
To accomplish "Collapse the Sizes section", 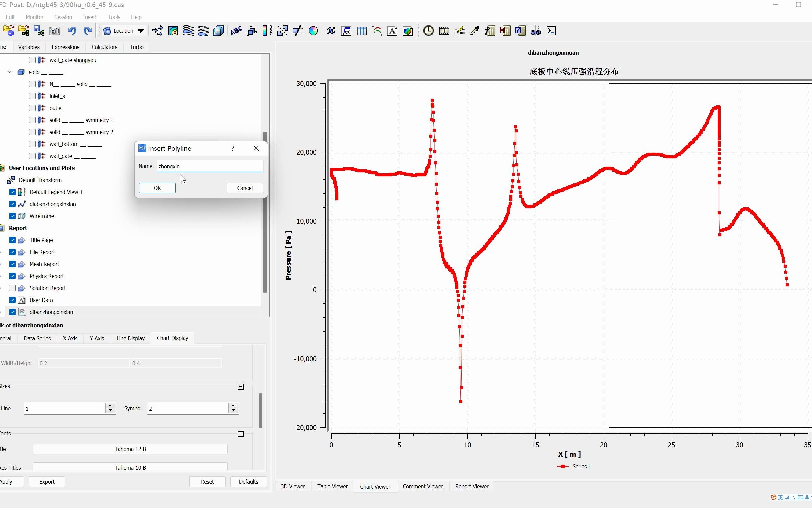I will [x=241, y=387].
